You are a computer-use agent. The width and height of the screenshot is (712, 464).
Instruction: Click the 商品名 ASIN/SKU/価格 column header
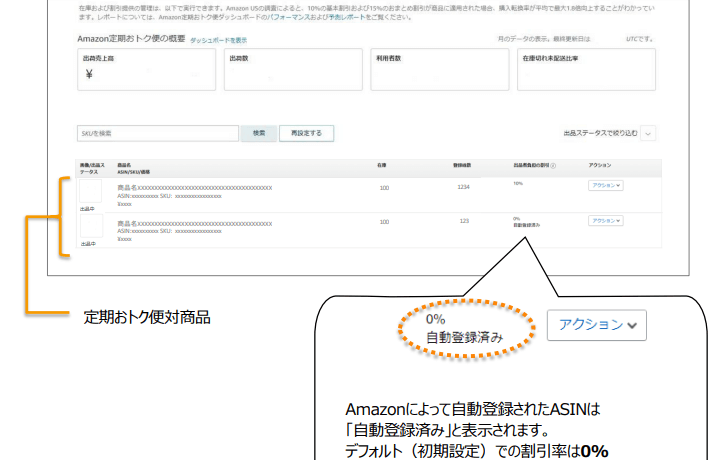134,168
